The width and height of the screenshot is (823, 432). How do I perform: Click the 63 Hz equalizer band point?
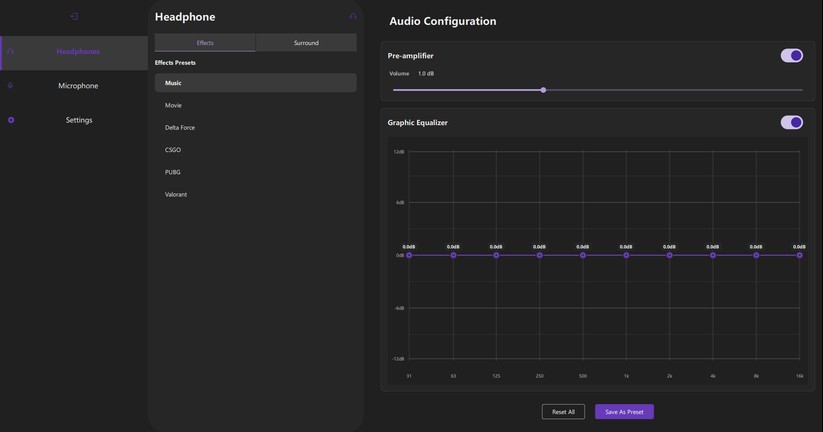(453, 256)
